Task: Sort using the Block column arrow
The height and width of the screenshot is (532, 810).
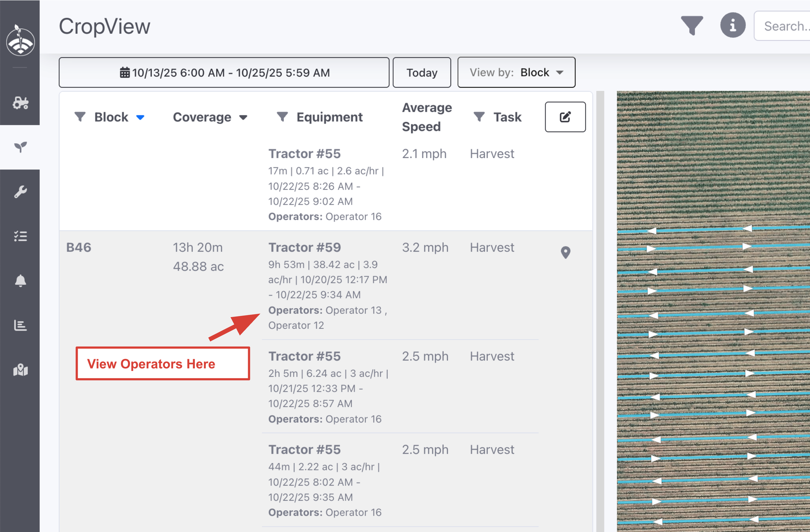Action: click(140, 118)
